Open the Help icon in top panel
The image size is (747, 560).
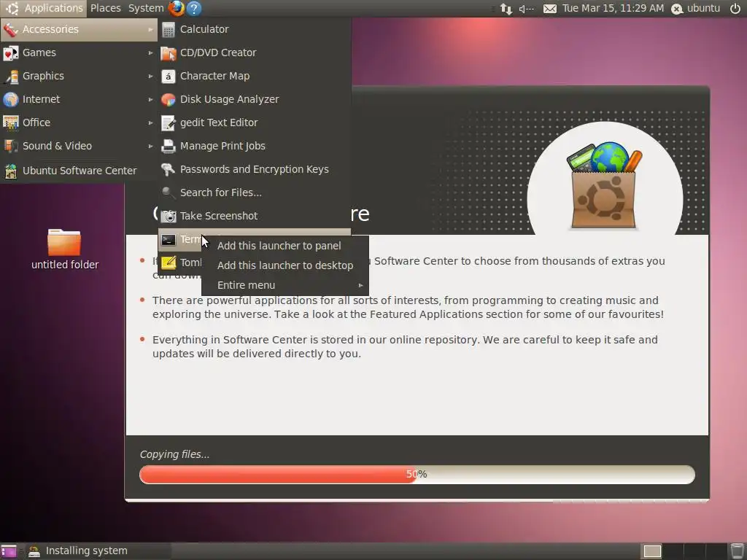coord(194,8)
